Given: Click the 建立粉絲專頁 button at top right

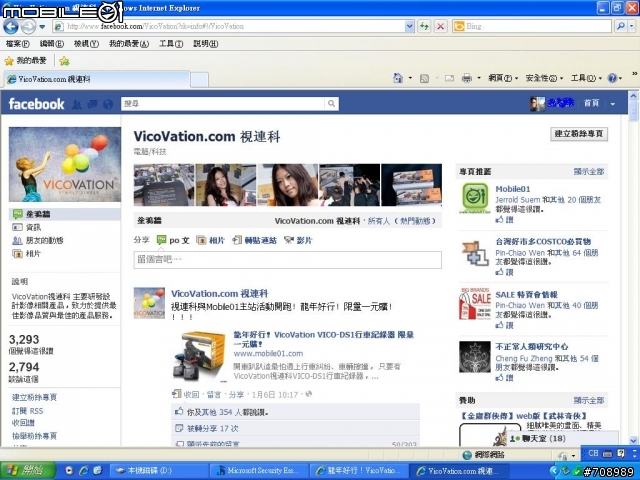Looking at the screenshot, I should (x=579, y=134).
